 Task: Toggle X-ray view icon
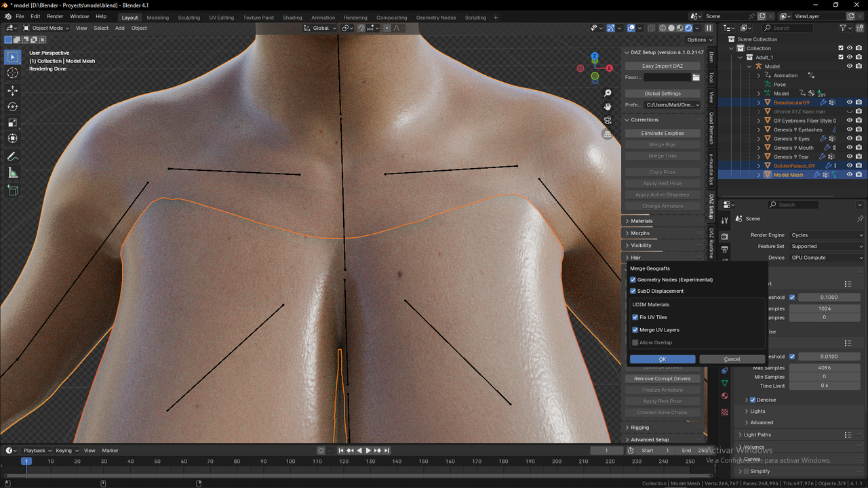652,28
